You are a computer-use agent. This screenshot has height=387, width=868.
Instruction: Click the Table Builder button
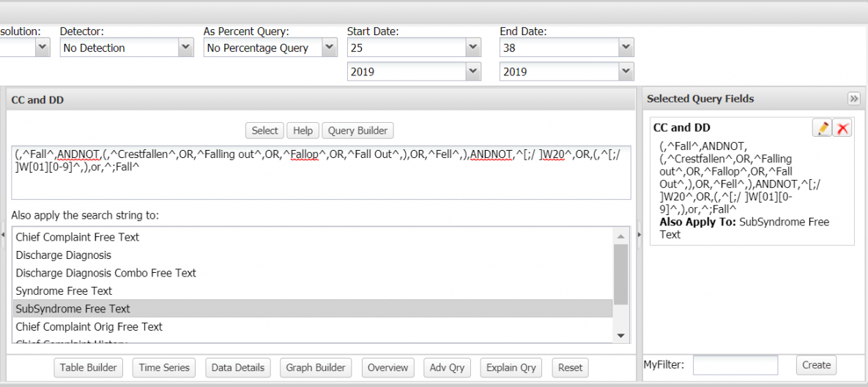point(88,367)
